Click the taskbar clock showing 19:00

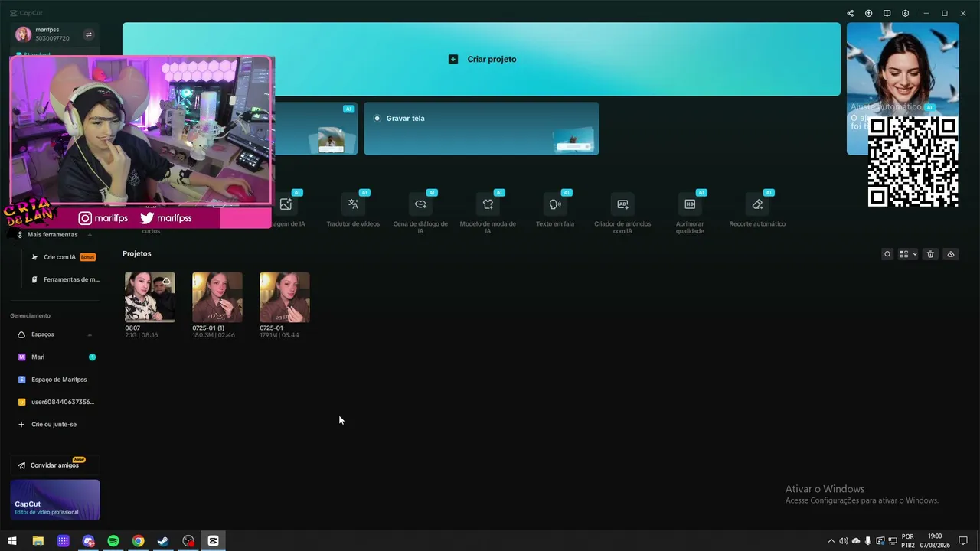coord(934,541)
